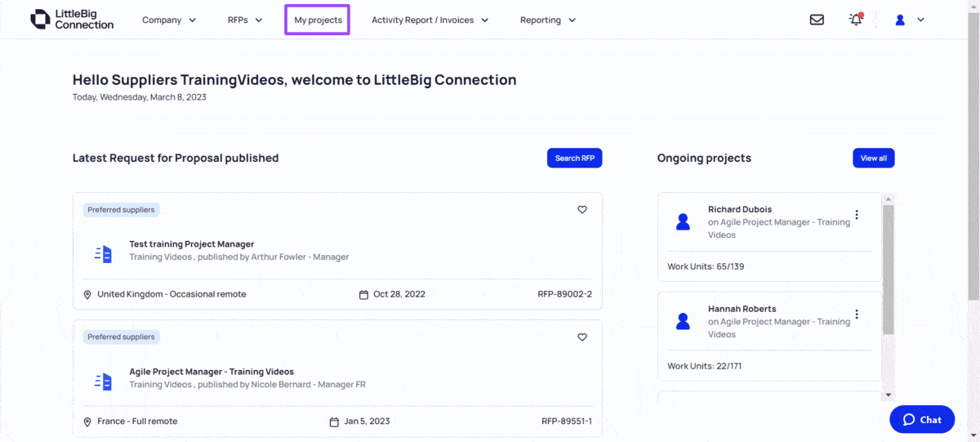The height and width of the screenshot is (442, 980).
Task: Click Hannah Roberts person avatar icon
Action: pyautogui.click(x=684, y=321)
